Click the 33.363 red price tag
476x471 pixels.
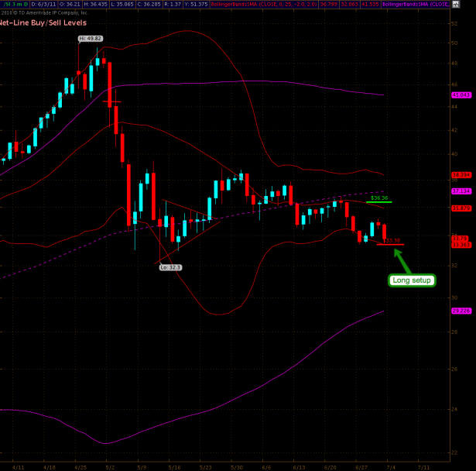pos(461,245)
